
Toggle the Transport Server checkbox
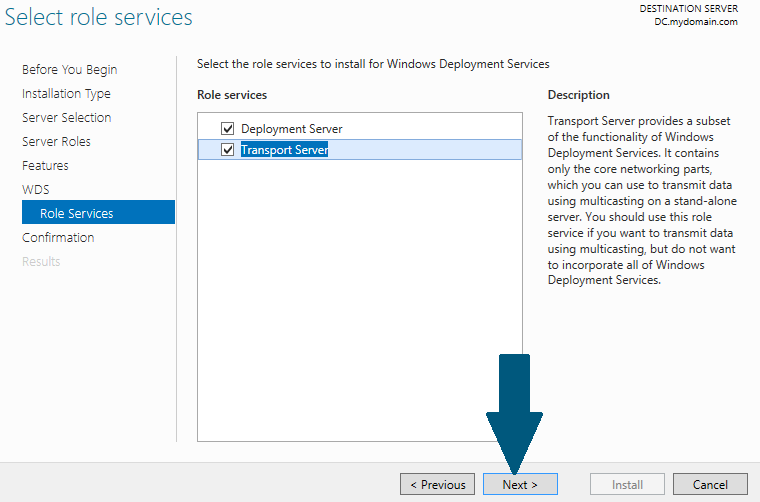point(227,149)
